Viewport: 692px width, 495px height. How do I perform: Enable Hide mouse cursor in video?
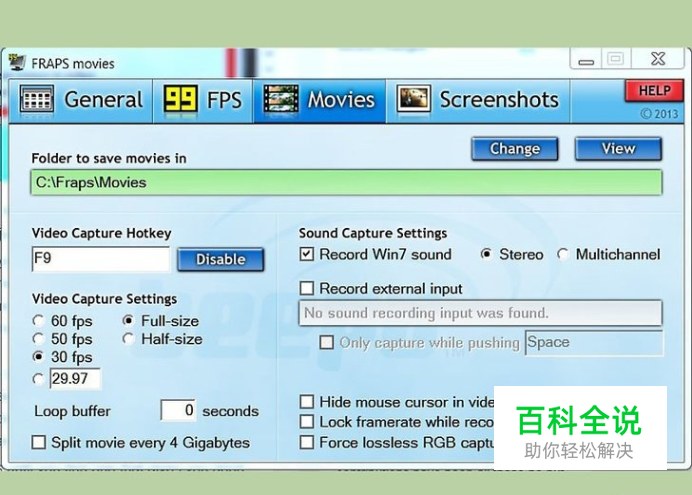[307, 402]
